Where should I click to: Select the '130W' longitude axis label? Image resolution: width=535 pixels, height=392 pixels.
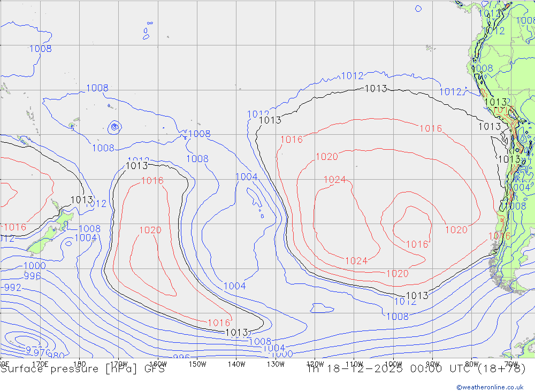[276, 364]
